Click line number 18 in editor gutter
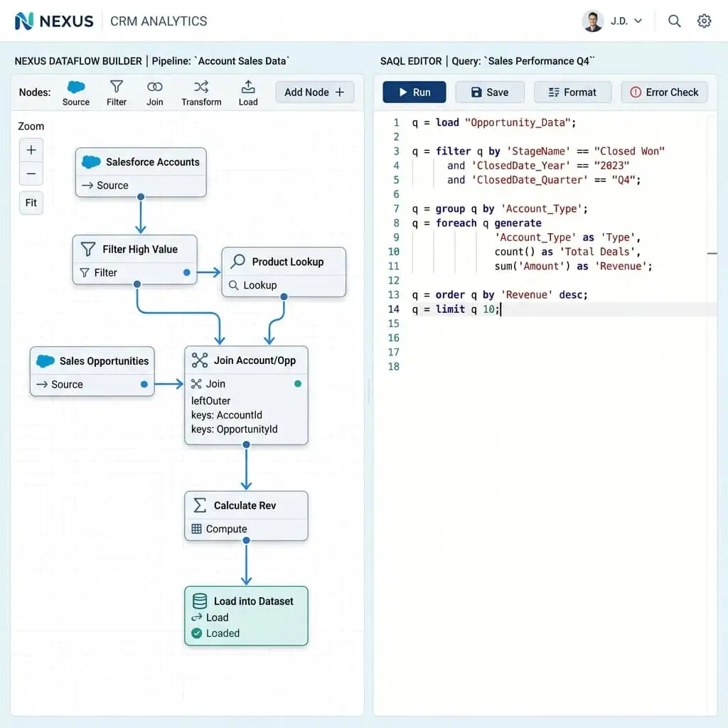This screenshot has height=728, width=728. tap(393, 367)
